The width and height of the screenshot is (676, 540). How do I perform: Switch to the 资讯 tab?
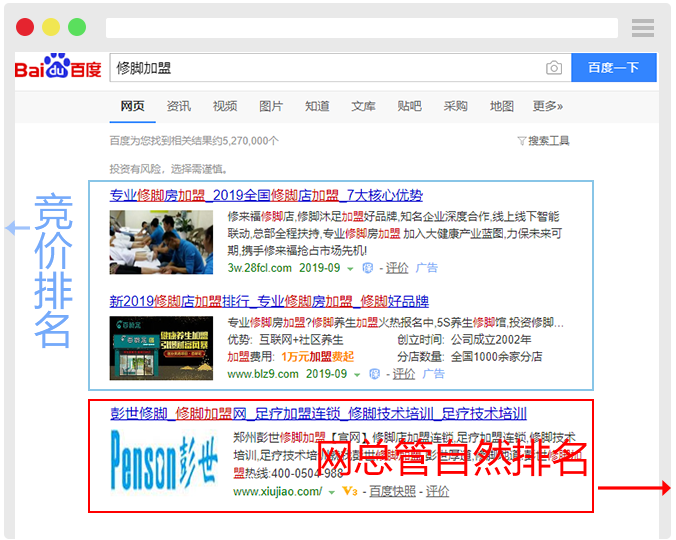[178, 106]
